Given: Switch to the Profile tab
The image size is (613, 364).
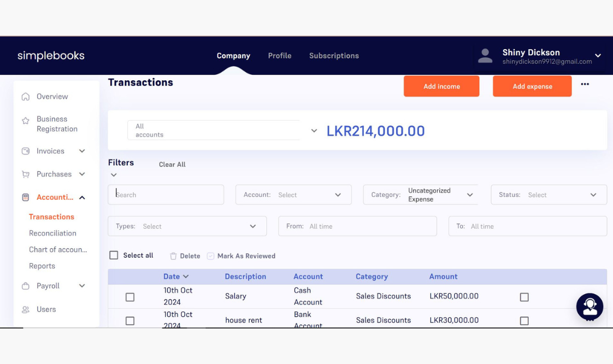Looking at the screenshot, I should (280, 56).
